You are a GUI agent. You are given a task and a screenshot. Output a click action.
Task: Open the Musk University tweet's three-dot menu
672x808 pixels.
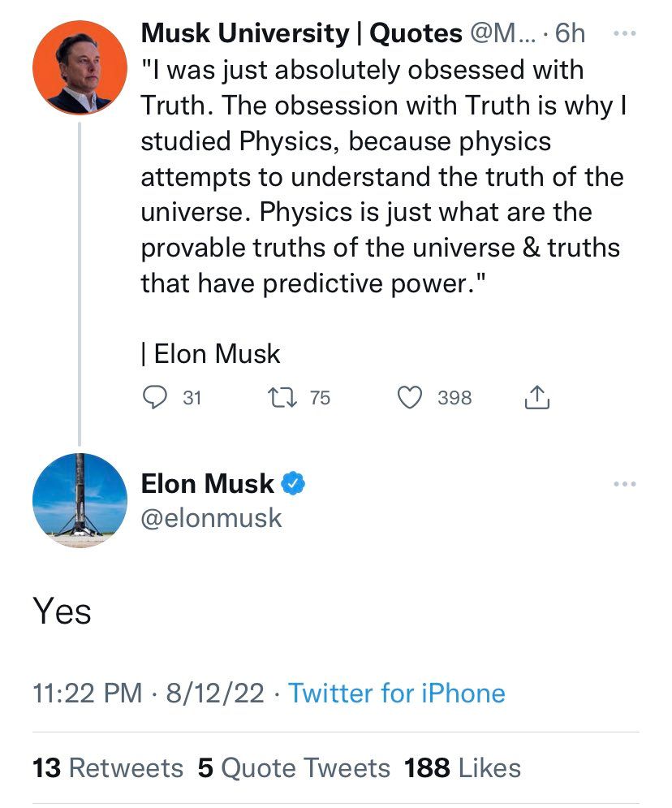click(622, 34)
